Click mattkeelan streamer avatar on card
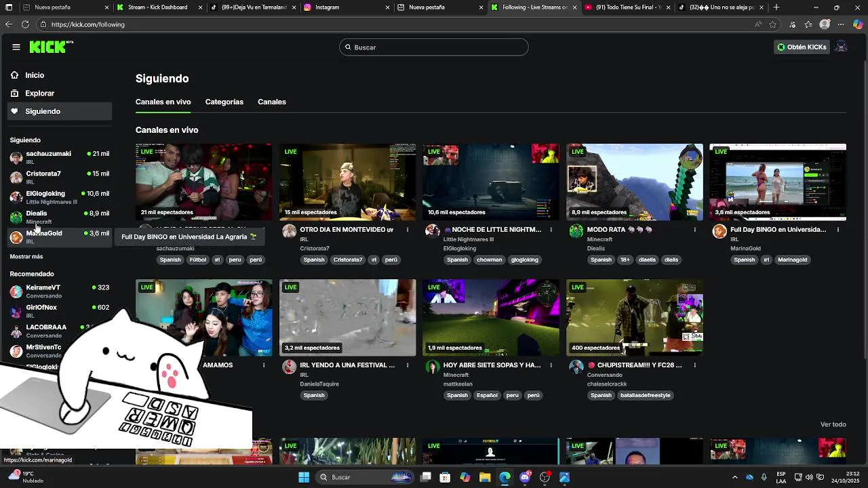The height and width of the screenshot is (488, 868). pos(433,367)
